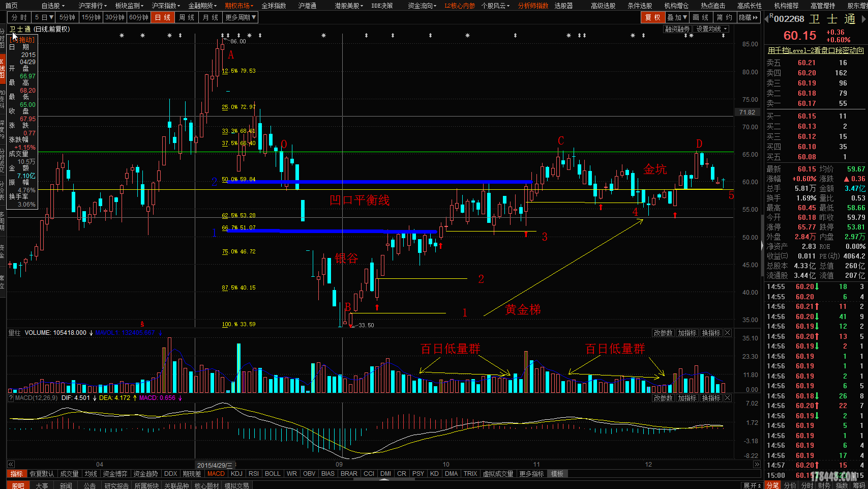Open the 叠加 overlay dropdown

click(x=678, y=17)
